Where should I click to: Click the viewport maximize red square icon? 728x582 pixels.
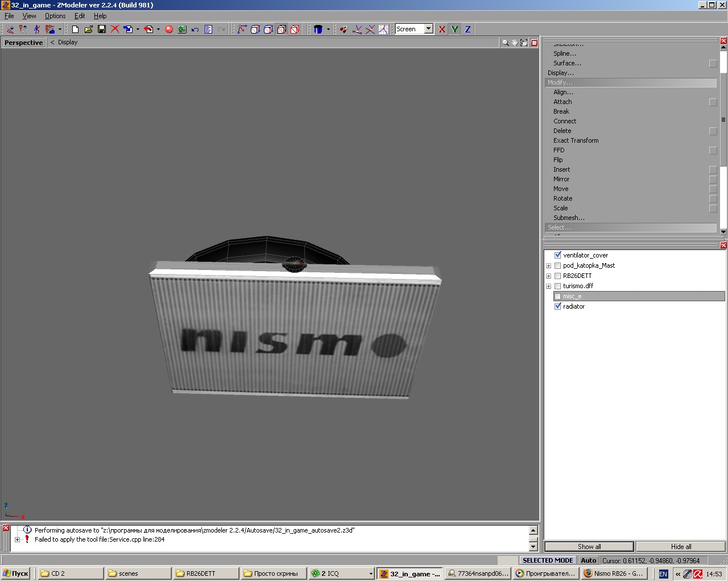tap(534, 43)
